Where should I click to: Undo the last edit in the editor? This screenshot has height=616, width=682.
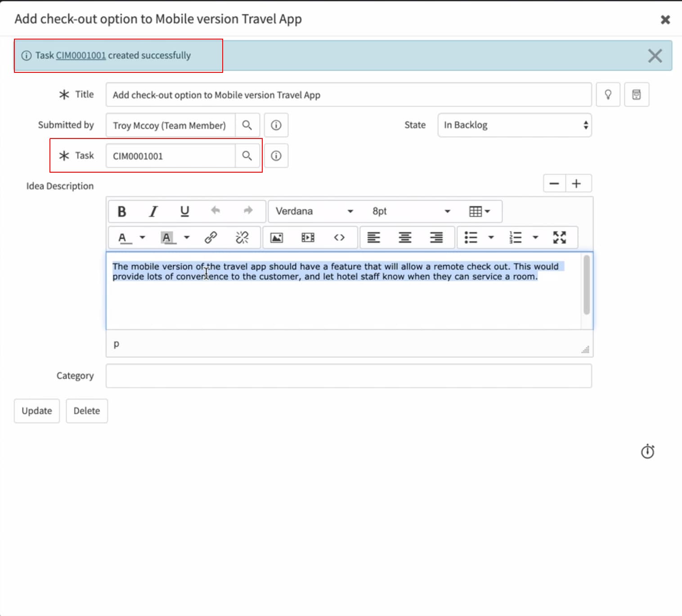coord(215,211)
